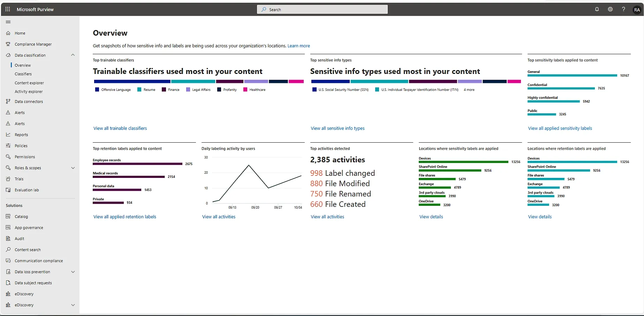Expand the Data loss prevention chevron
The image size is (644, 316).
point(73,272)
